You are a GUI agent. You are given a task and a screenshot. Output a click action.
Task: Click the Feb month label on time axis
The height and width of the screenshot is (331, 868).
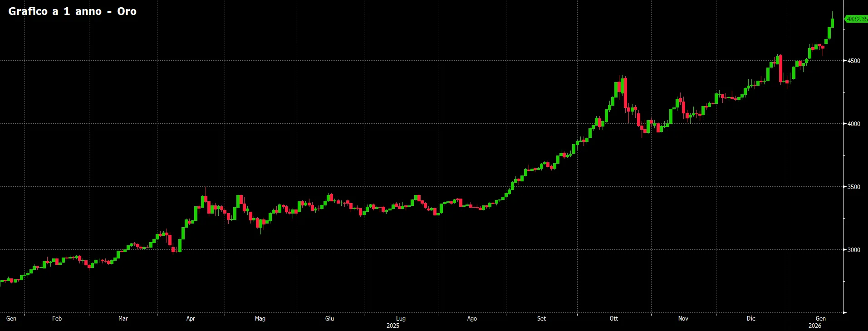(x=57, y=318)
